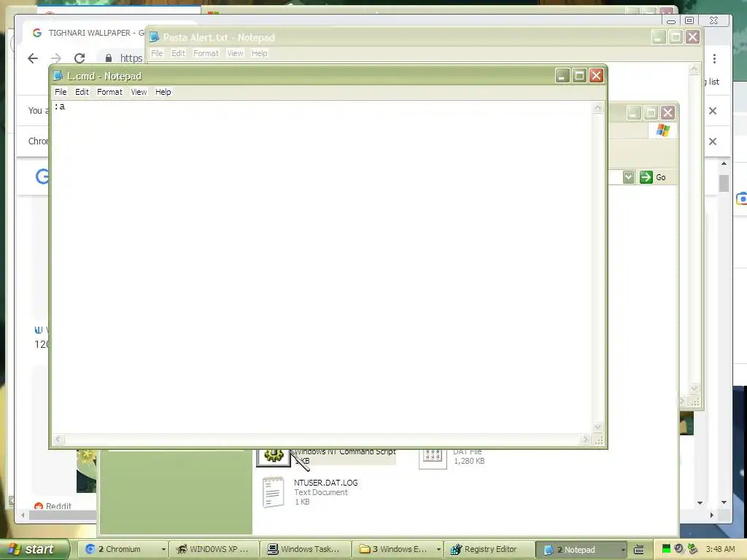Open File menu in Pasta Alert.txt Notepad

157,53
